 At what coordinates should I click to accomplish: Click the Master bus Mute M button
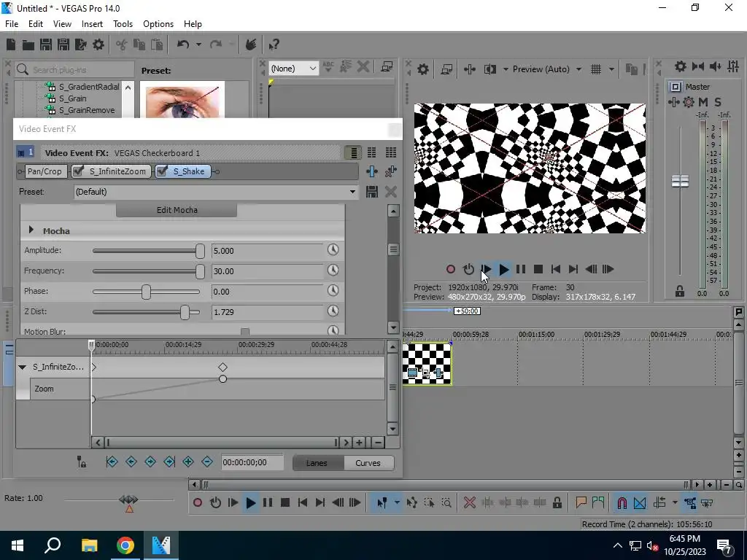(x=703, y=102)
